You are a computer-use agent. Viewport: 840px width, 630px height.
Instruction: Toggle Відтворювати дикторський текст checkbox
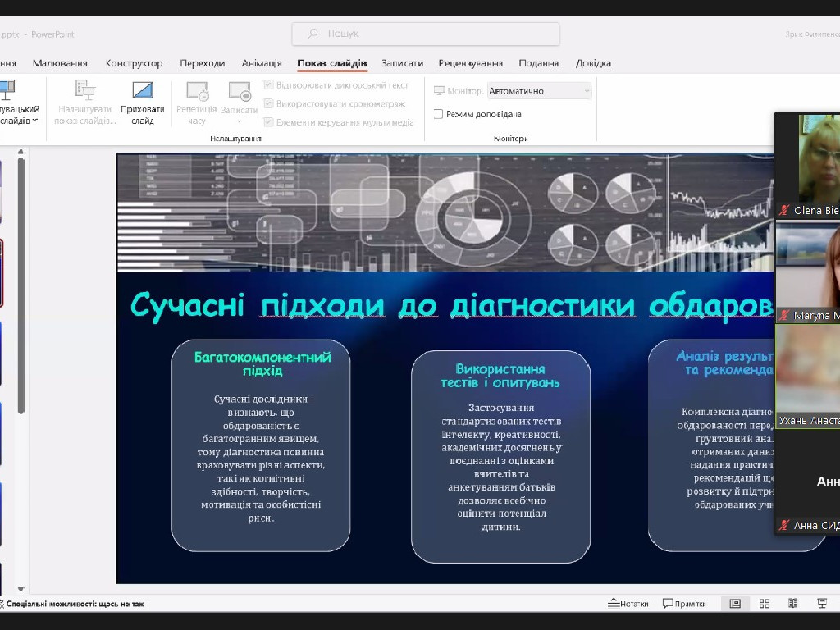point(268,84)
